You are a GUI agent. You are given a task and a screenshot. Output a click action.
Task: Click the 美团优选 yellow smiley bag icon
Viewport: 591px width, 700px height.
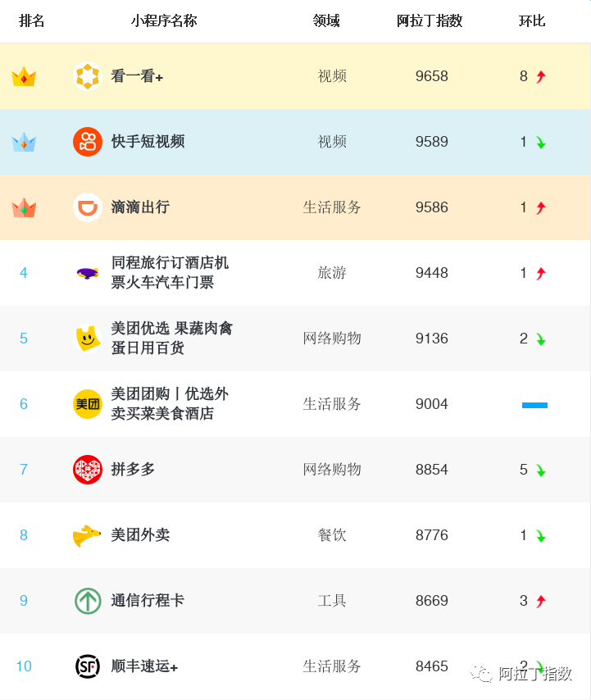tap(87, 338)
